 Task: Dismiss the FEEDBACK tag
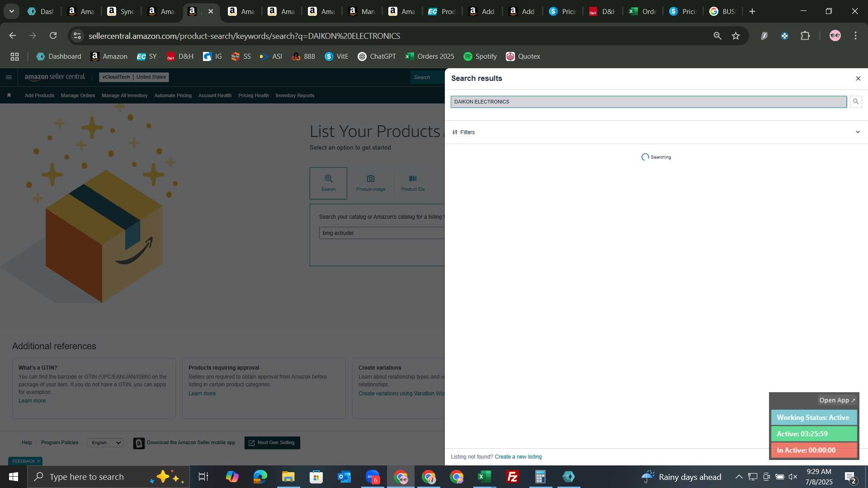click(x=38, y=461)
